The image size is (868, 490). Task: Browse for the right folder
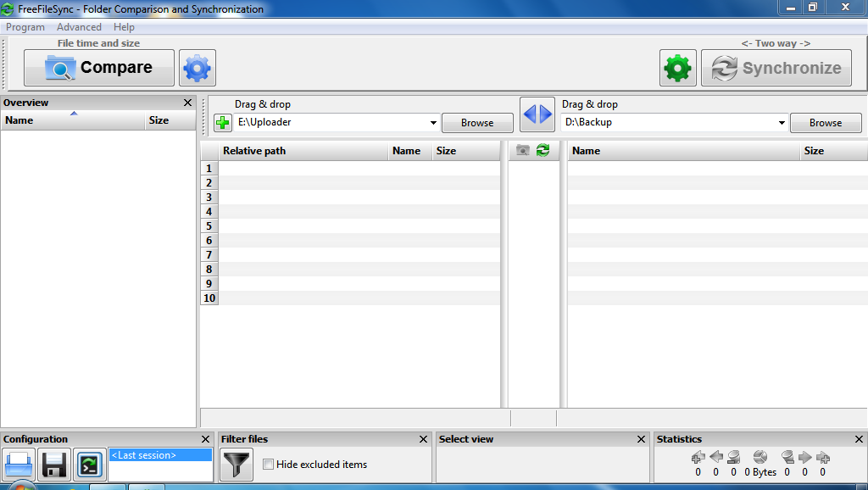[x=826, y=123]
